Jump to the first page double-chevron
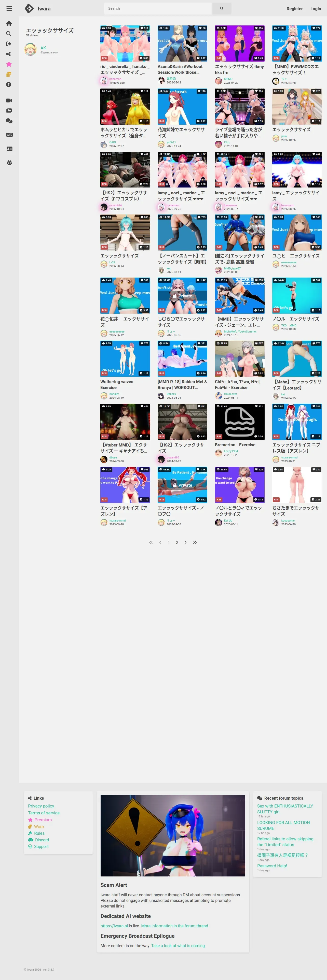The width and height of the screenshot is (327, 980). point(151,542)
